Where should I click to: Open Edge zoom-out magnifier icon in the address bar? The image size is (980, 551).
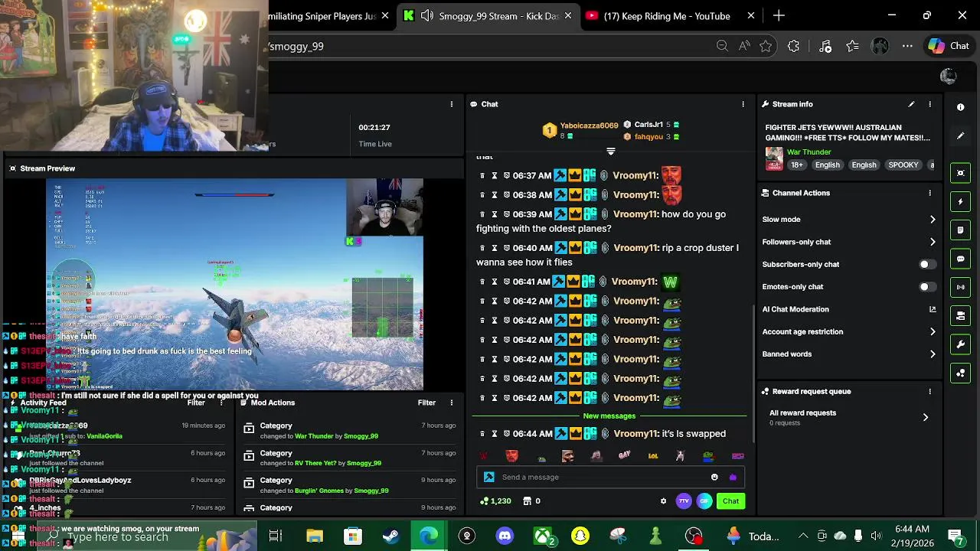point(722,46)
